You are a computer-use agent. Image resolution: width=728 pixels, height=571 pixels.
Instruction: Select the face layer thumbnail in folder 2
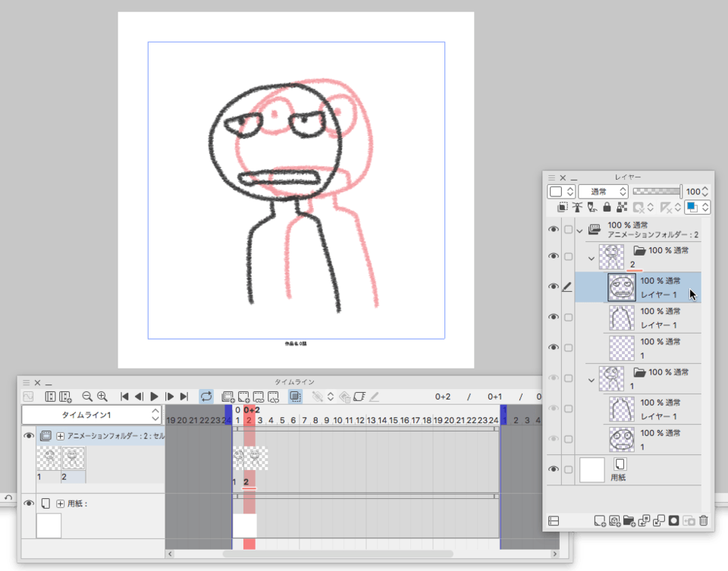[x=622, y=287]
